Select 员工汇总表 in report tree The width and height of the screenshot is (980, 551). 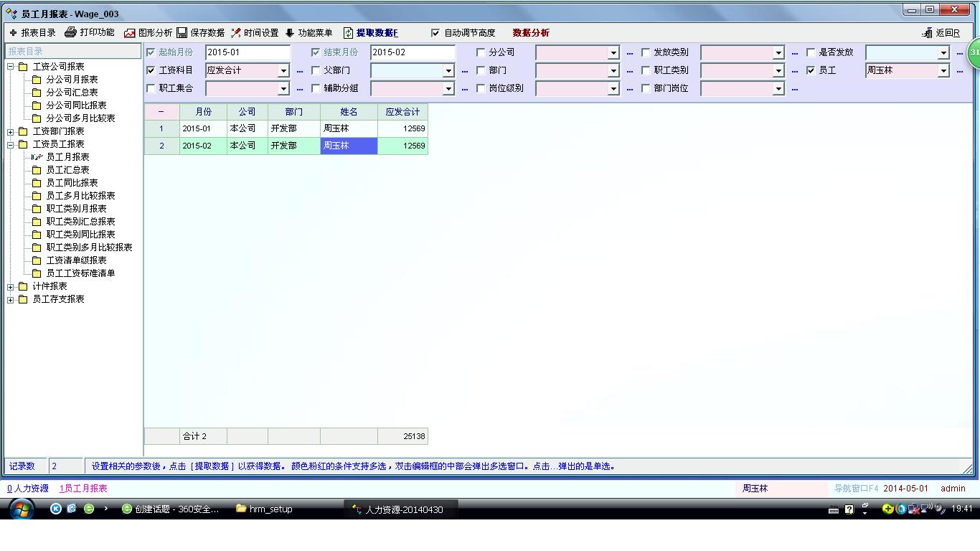pyautogui.click(x=67, y=170)
